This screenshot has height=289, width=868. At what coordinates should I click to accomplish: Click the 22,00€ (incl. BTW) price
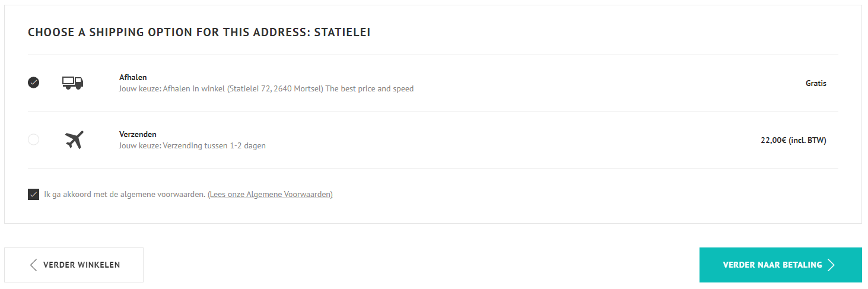pos(793,140)
